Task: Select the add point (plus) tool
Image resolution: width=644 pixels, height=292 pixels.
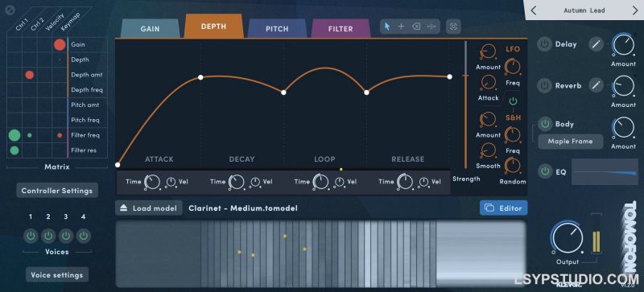Action: pyautogui.click(x=401, y=27)
